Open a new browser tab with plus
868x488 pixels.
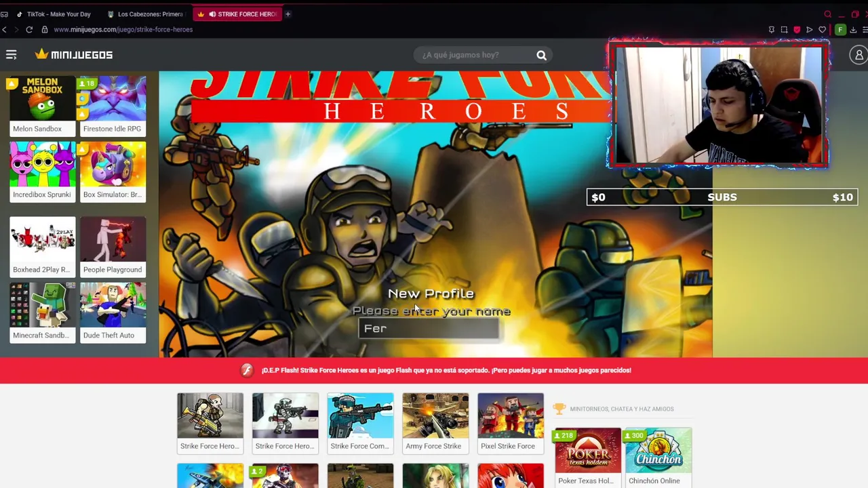288,14
